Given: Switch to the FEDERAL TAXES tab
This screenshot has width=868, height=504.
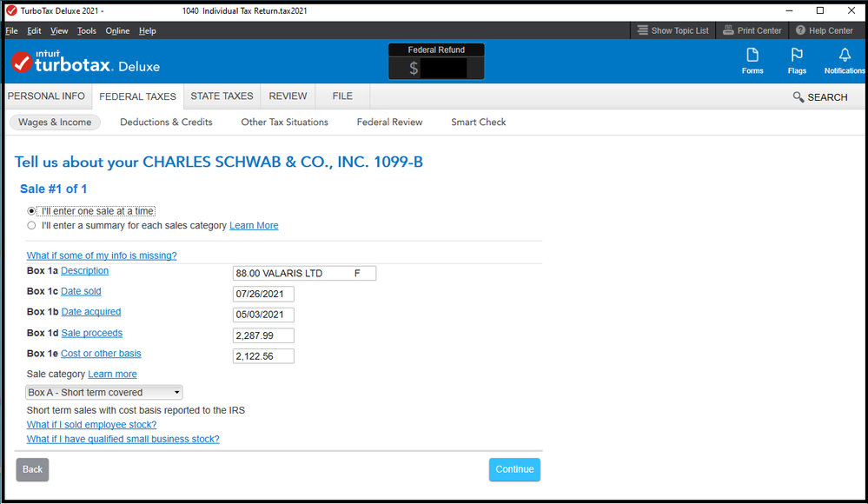Looking at the screenshot, I should coord(138,97).
